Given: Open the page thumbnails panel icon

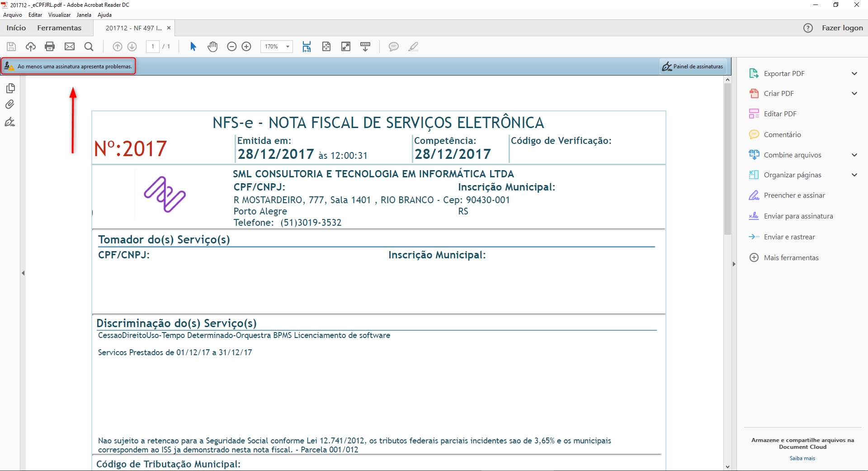Looking at the screenshot, I should coord(10,88).
